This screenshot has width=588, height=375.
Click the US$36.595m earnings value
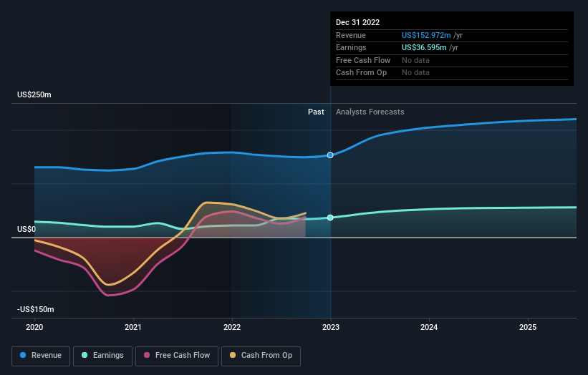pos(424,47)
